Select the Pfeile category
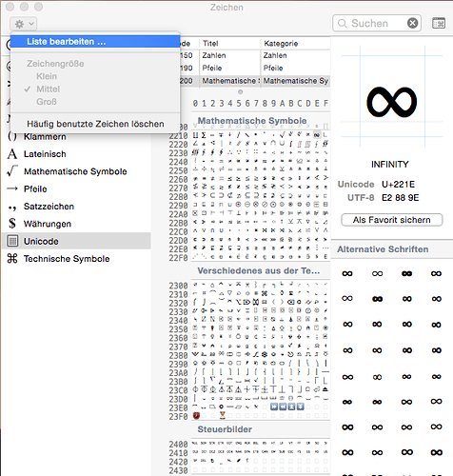The width and height of the screenshot is (453, 476). coord(35,189)
